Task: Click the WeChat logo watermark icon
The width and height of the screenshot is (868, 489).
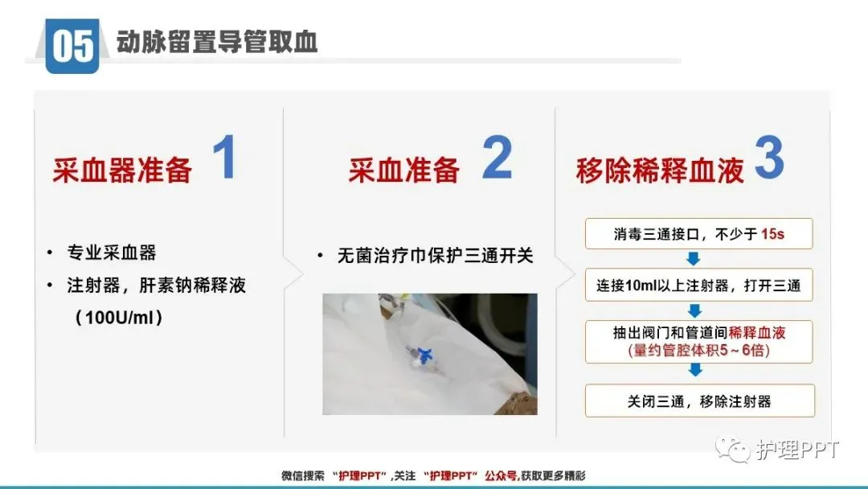Action: click(733, 449)
